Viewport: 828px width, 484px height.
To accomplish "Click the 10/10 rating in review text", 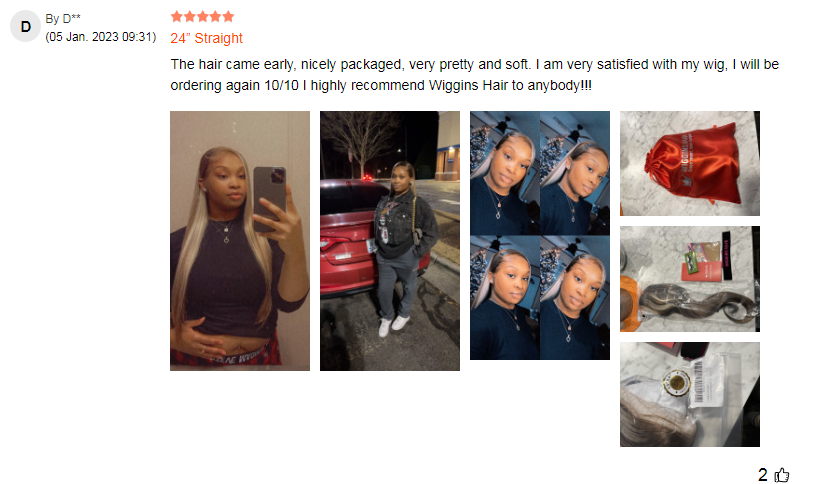I will pyautogui.click(x=281, y=86).
